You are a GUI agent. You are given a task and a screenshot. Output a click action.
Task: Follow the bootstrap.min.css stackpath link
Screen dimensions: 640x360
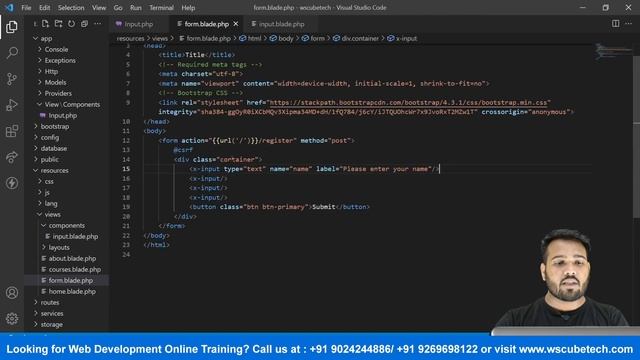click(x=410, y=102)
